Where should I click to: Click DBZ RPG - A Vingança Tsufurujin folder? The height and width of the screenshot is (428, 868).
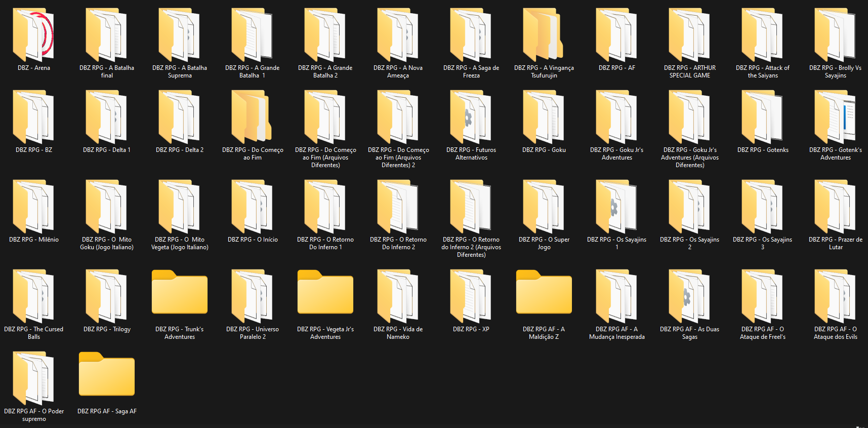544,35
